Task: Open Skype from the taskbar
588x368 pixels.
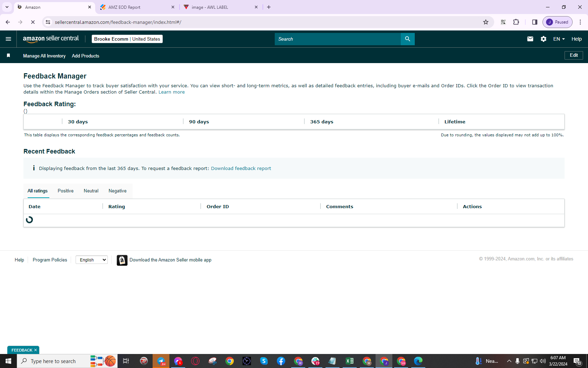Action: coord(264,361)
